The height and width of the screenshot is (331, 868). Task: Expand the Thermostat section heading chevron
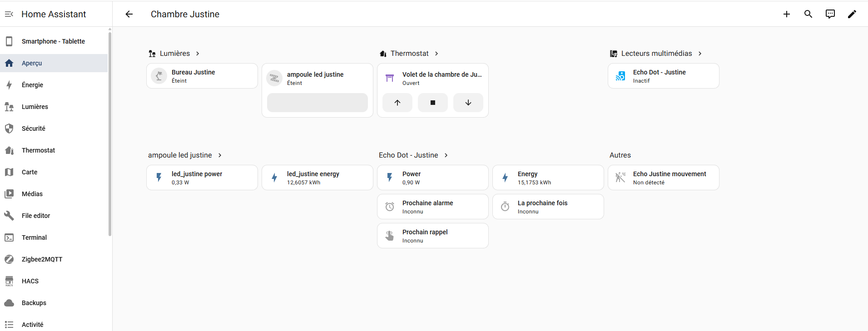point(436,54)
